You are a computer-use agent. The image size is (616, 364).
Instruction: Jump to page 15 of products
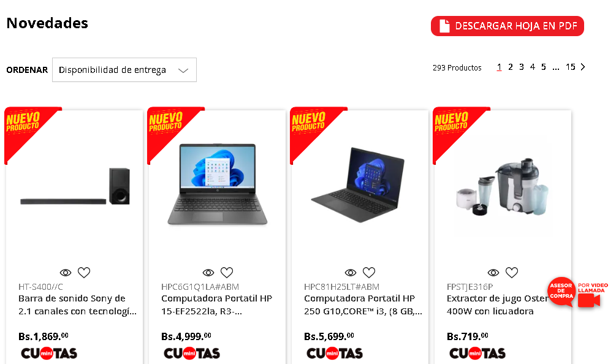571,67
